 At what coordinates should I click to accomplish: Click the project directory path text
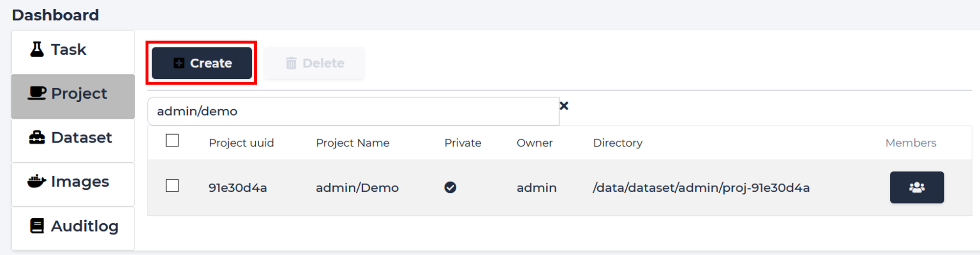point(701,188)
